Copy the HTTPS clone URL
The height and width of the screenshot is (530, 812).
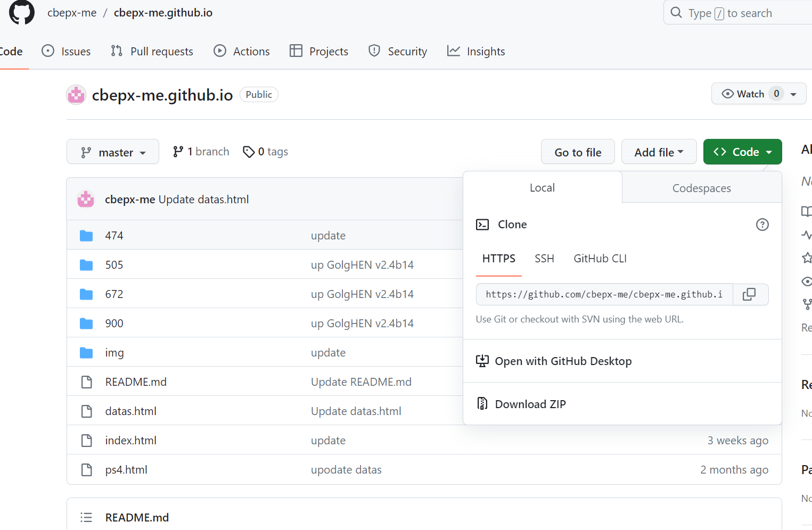click(749, 294)
